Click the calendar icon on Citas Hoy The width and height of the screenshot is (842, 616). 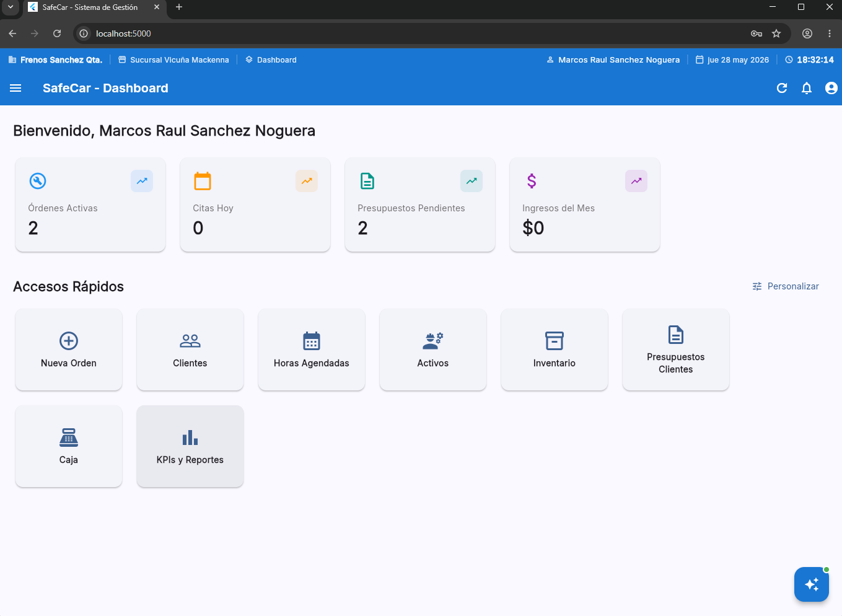pos(203,181)
